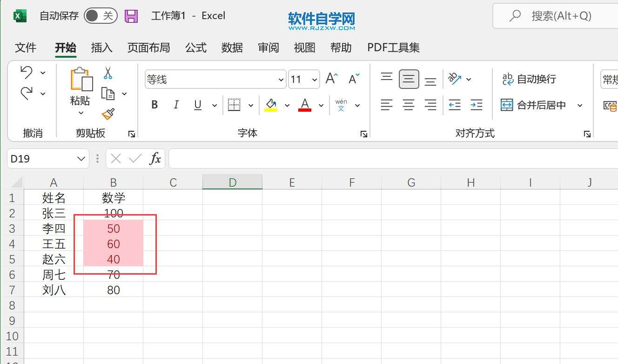Toggle Underline formatting
618x364 pixels.
click(198, 105)
